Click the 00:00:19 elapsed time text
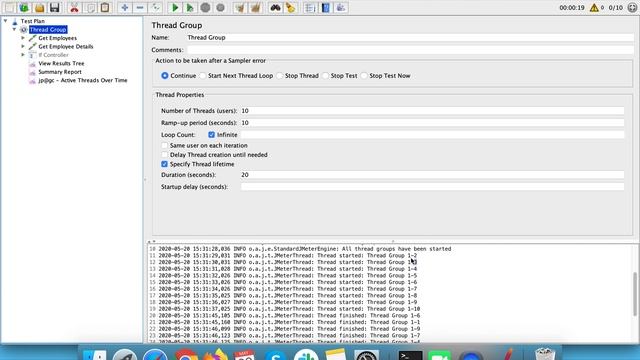Screen dimensions: 640x360 tap(572, 7)
